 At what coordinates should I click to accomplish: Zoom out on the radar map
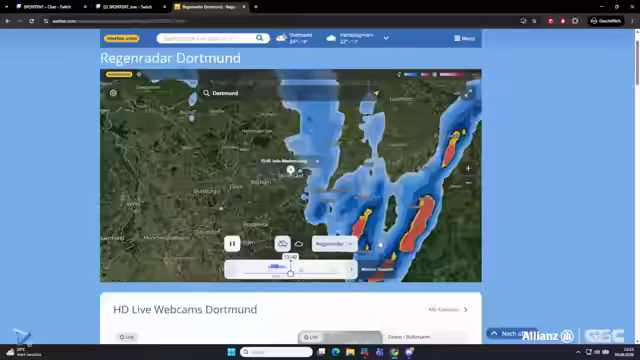click(x=468, y=182)
